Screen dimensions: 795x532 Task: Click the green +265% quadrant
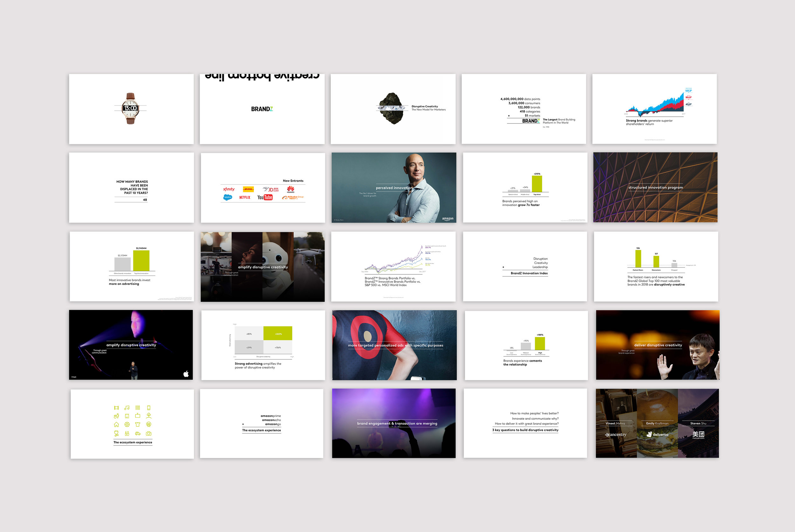pos(278,334)
